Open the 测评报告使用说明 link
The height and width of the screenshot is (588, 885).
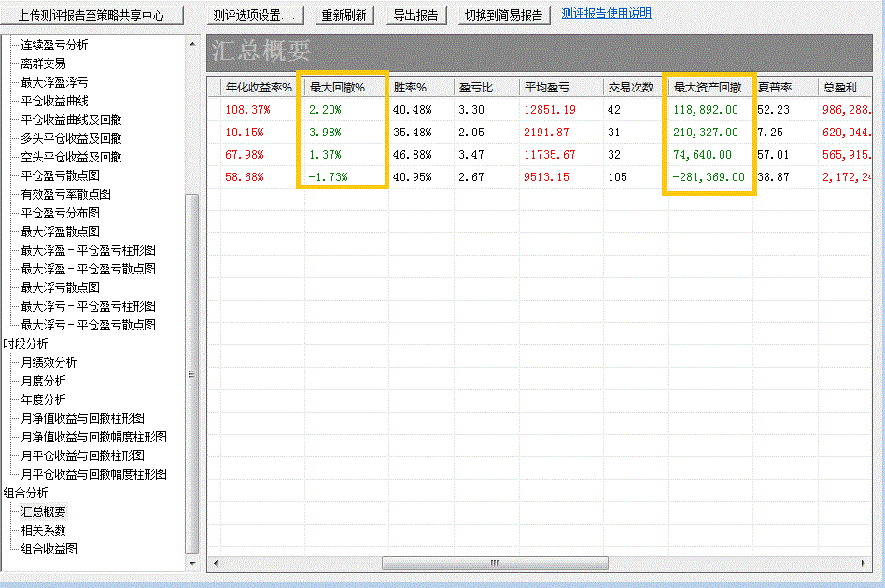coord(606,13)
